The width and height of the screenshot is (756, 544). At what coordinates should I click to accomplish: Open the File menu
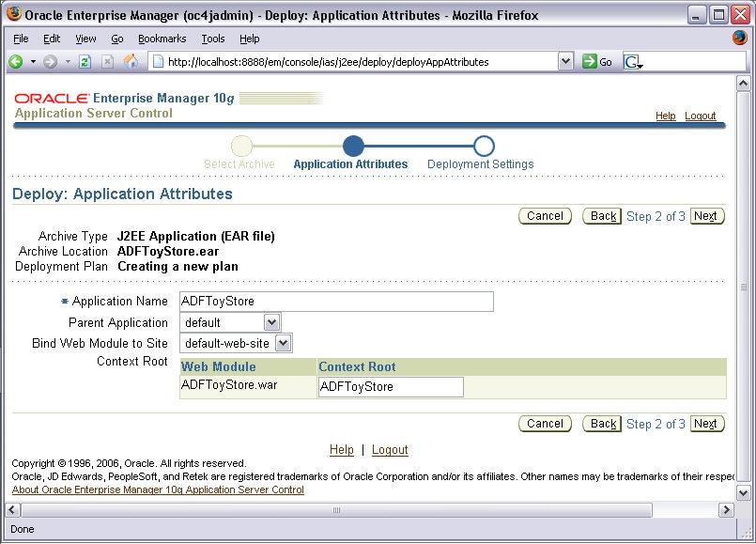tap(21, 39)
